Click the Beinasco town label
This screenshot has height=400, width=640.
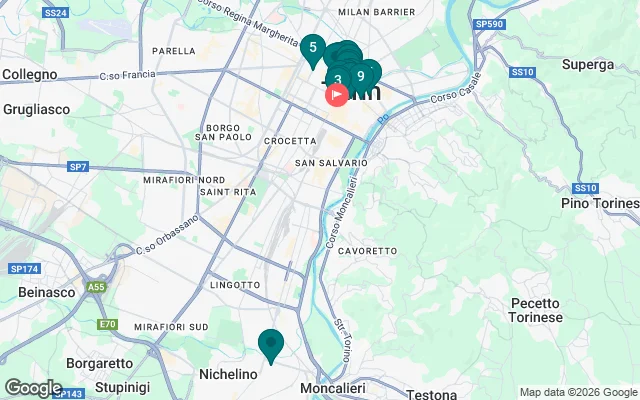tap(47, 292)
